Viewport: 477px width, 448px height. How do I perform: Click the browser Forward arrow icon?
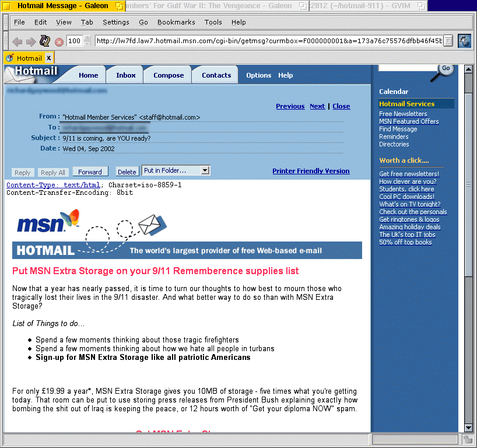(30, 41)
